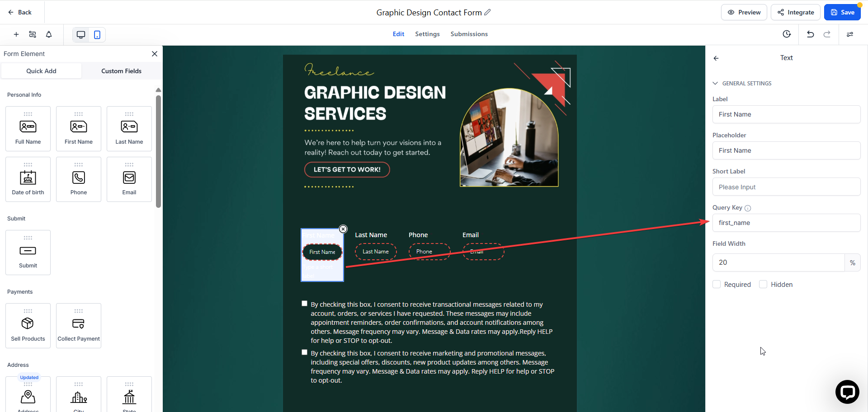Edit form title pencil icon
The image size is (868, 412).
[x=487, y=12]
